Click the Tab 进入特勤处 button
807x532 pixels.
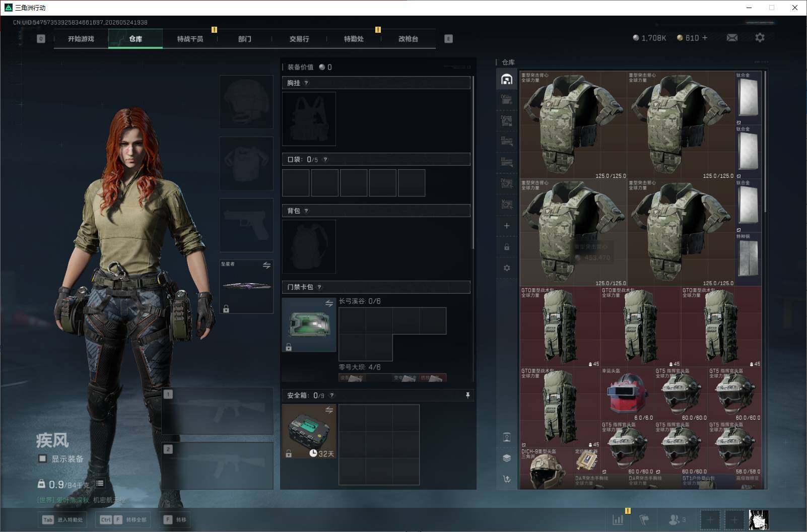[63, 519]
